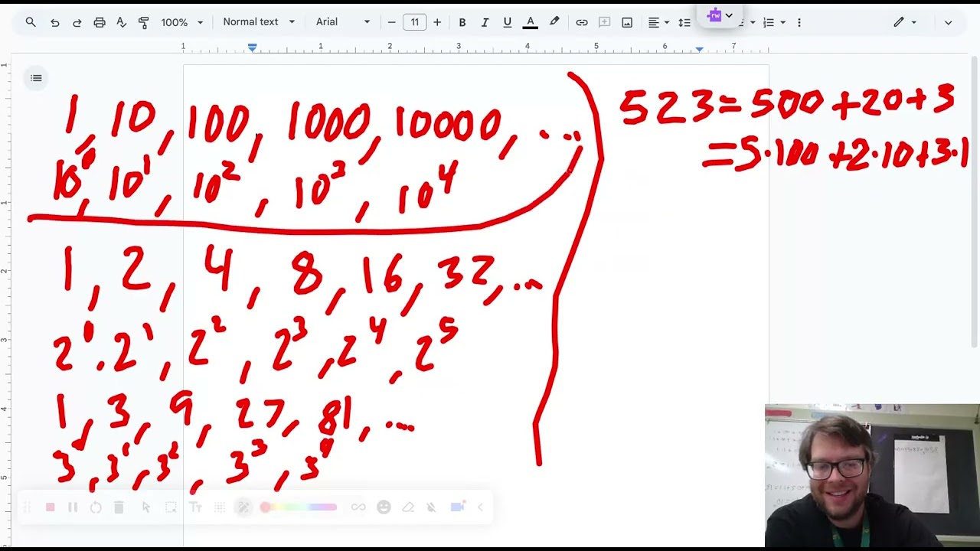
Task: Activate the paint format tool
Action: pyautogui.click(x=143, y=22)
